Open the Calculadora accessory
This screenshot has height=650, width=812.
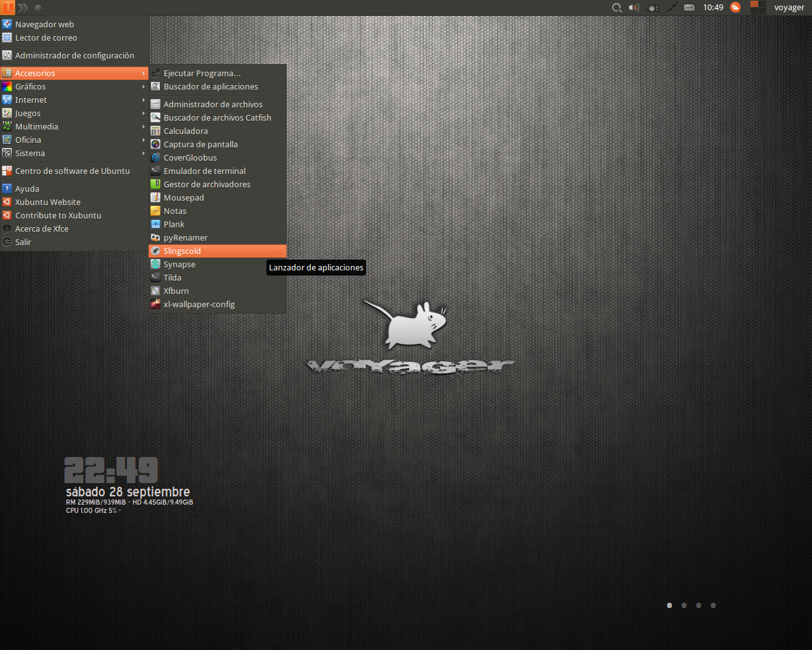[x=187, y=131]
